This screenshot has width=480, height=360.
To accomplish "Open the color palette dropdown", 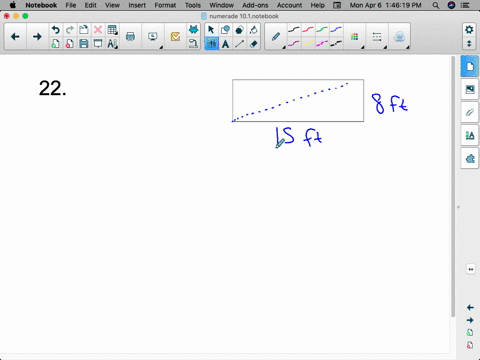I will point(355,37).
